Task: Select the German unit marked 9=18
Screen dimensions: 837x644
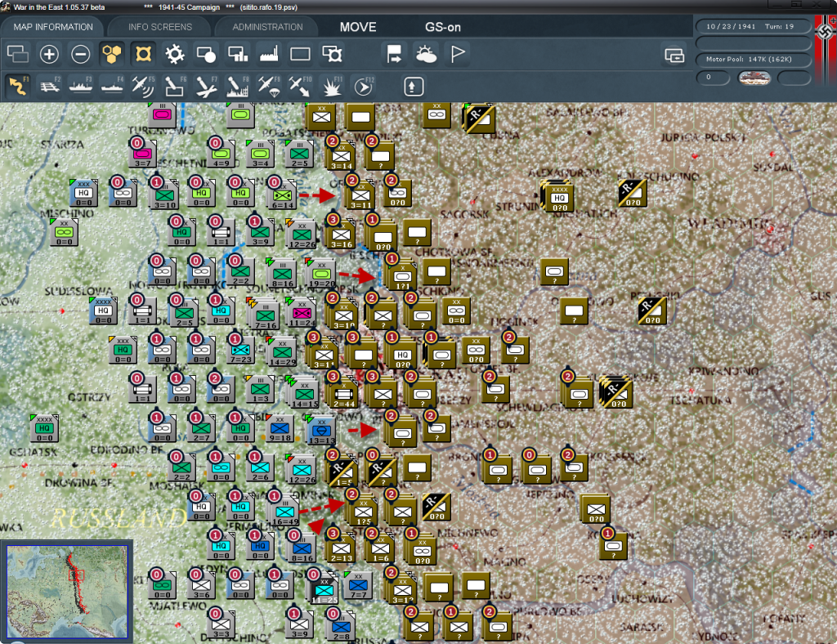Action: click(x=280, y=429)
